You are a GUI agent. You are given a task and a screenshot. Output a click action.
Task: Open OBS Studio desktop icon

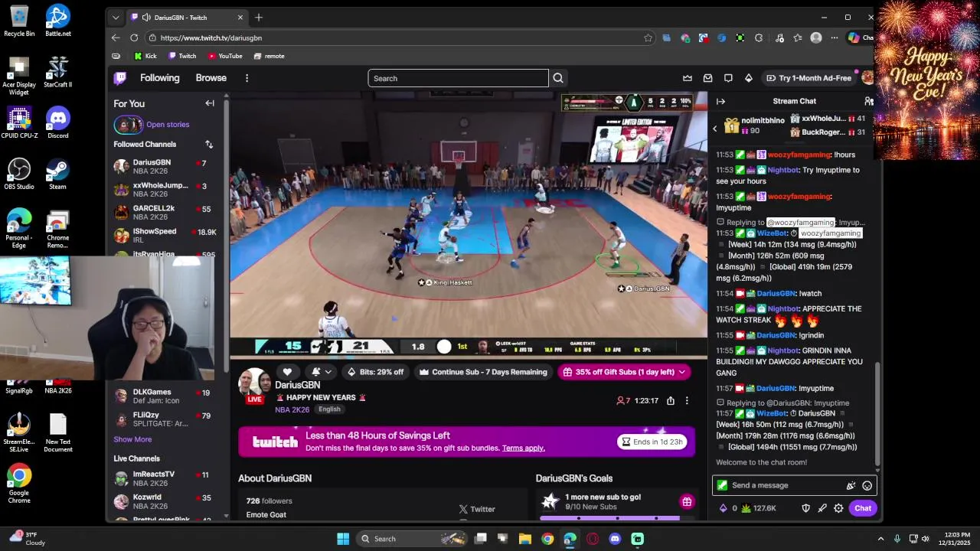tap(19, 174)
